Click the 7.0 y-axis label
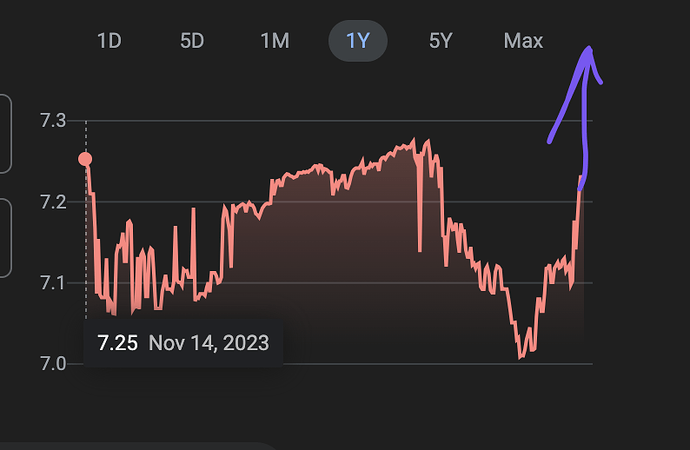Viewport: 690px width, 450px height. coord(53,364)
